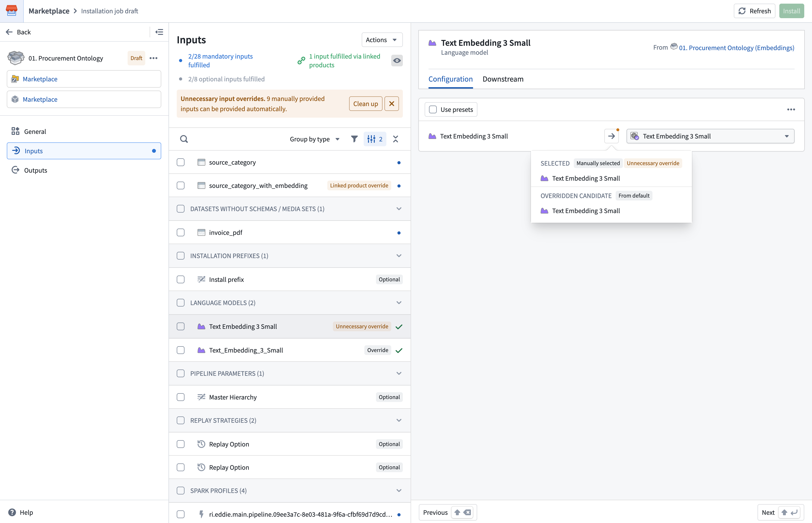Image resolution: width=812 pixels, height=523 pixels.
Task: Collapse the sidebar with the outline toggle icon
Action: point(159,32)
